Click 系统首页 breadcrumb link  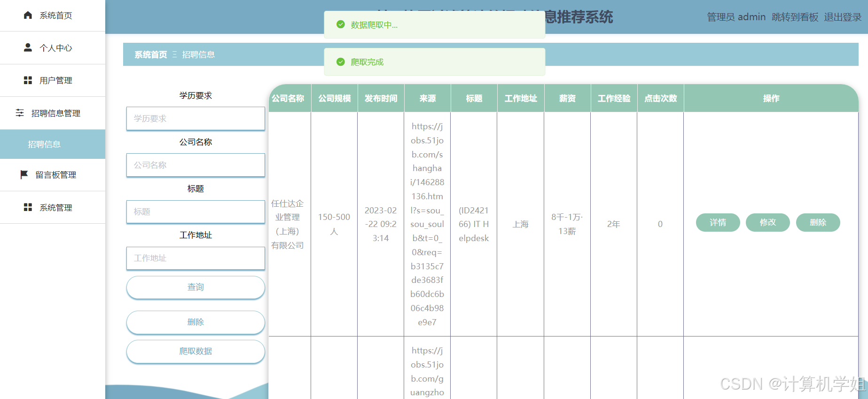(x=151, y=55)
